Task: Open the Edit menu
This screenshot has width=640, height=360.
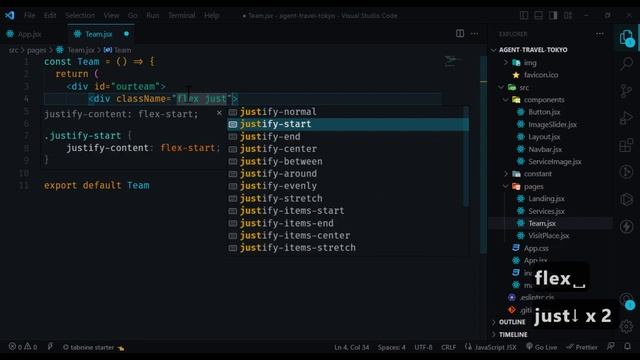Action: (50, 16)
